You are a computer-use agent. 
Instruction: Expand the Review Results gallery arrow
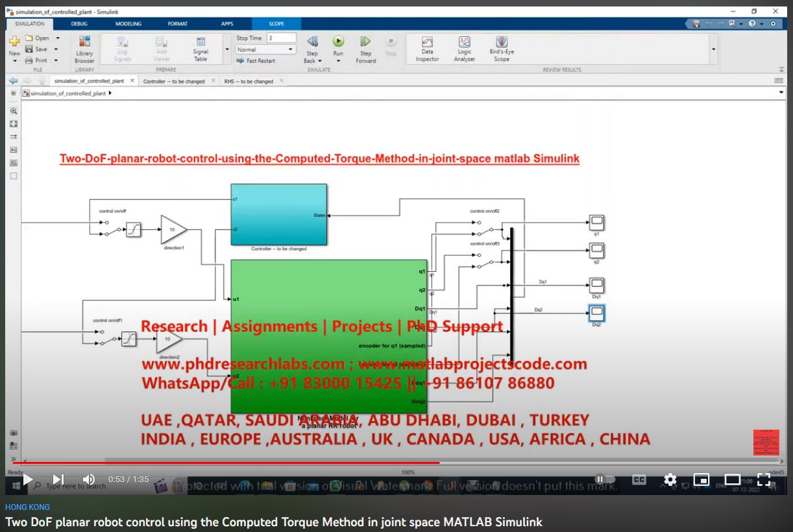point(714,49)
